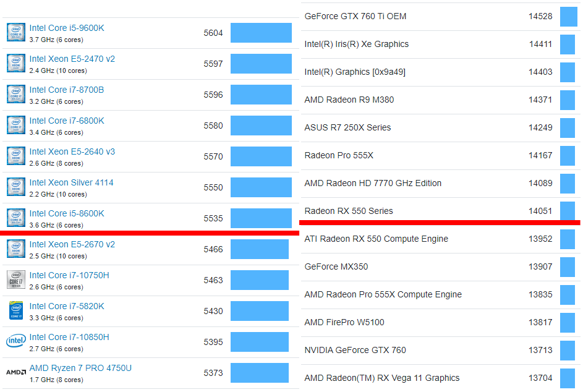Screen dimensions: 583x392
Task: Select the score 5373 for Ryzen 7 PRO 4750U
Action: [x=213, y=373]
